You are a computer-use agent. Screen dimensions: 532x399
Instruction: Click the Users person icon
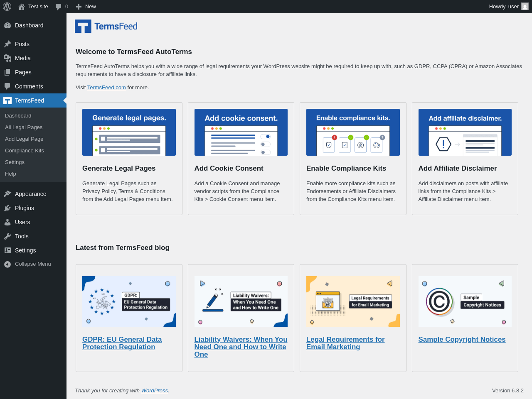[x=7, y=222]
